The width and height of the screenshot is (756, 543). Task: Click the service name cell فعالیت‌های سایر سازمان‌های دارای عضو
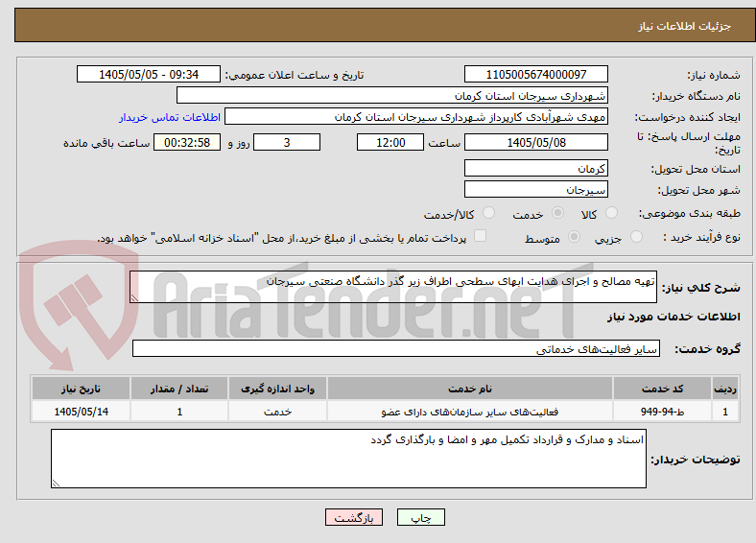coord(469,412)
